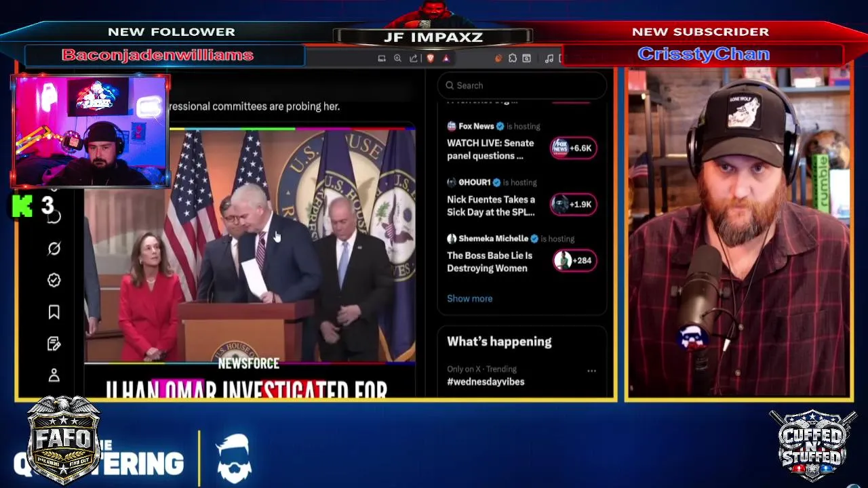This screenshot has width=868, height=488.
Task: Click the Brave Rewards triangle icon
Action: (446, 58)
